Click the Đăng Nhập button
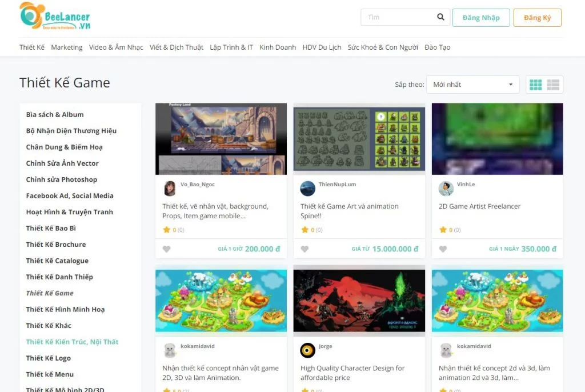585x392 pixels. pyautogui.click(x=481, y=18)
